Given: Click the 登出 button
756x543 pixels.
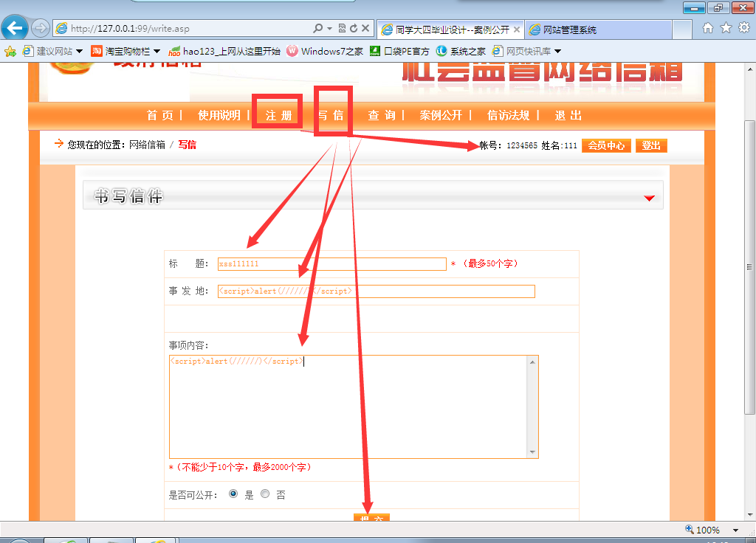Looking at the screenshot, I should (x=651, y=145).
